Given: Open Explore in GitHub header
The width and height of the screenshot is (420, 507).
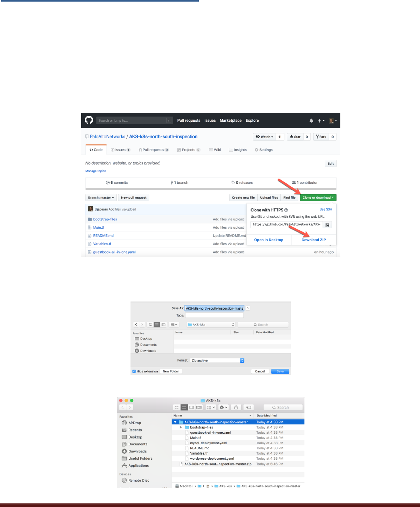Looking at the screenshot, I should tap(252, 121).
